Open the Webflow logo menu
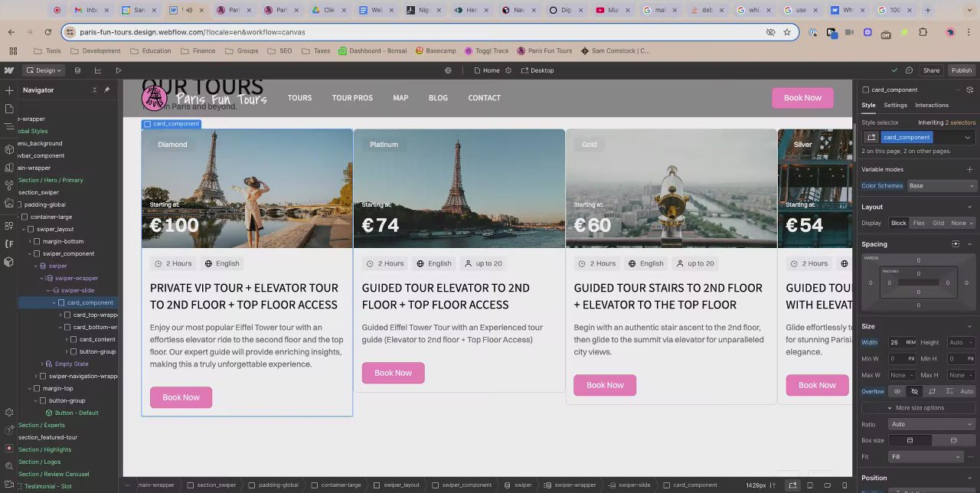This screenshot has height=493, width=980. (9, 70)
